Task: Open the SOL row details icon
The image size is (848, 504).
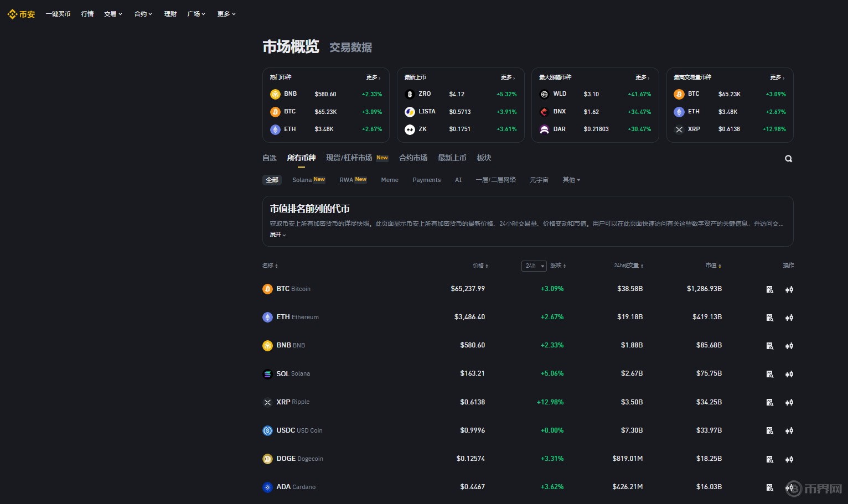Action: (x=769, y=374)
